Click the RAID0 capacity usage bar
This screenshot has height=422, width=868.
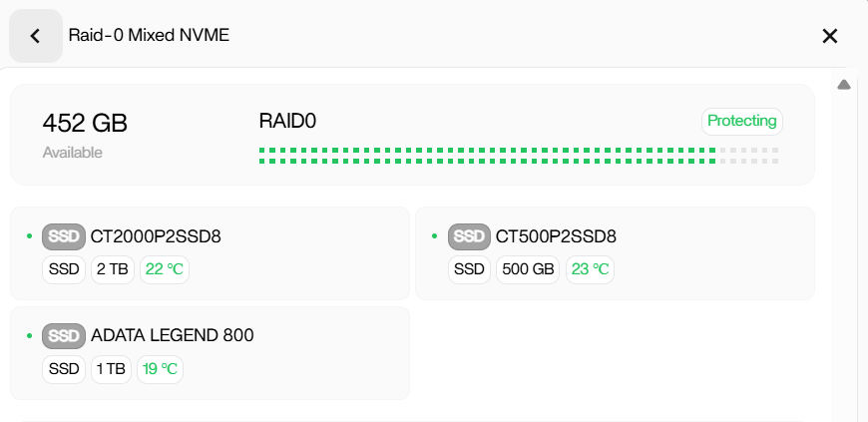click(x=518, y=155)
